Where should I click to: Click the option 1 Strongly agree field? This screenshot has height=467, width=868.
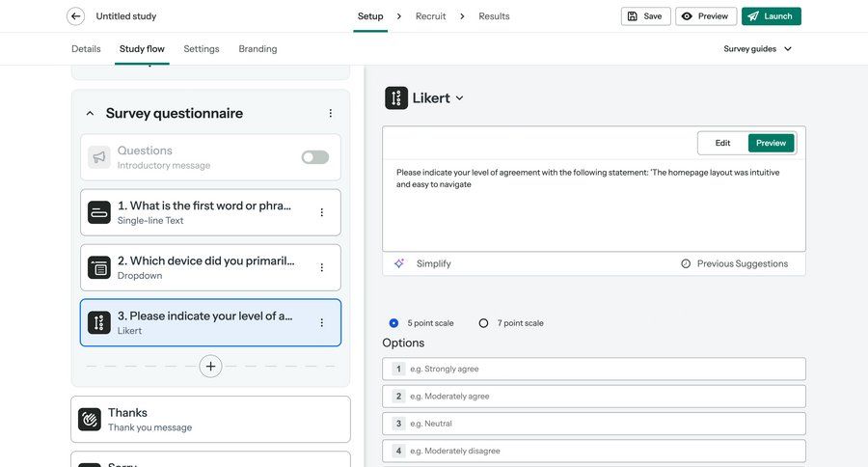[x=603, y=369]
